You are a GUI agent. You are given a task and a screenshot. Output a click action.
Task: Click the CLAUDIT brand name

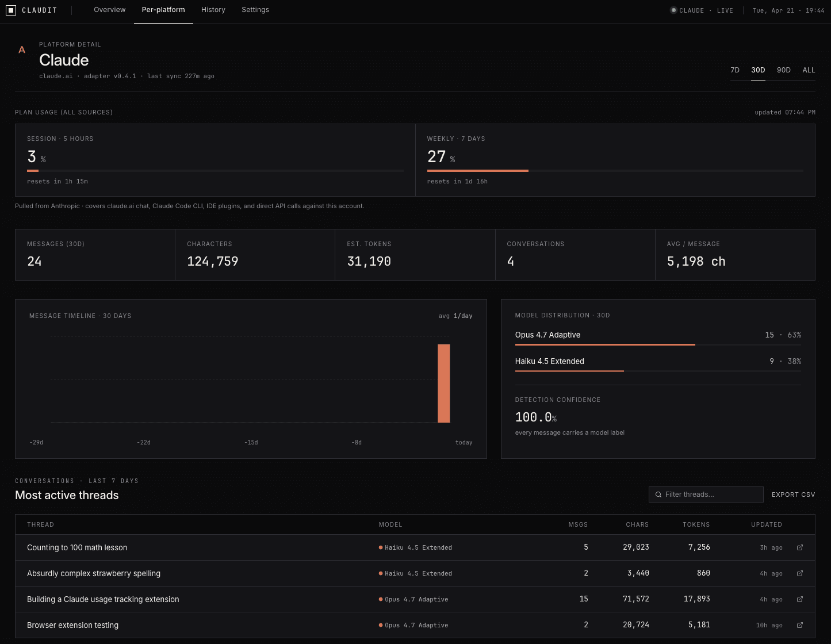[x=39, y=10]
